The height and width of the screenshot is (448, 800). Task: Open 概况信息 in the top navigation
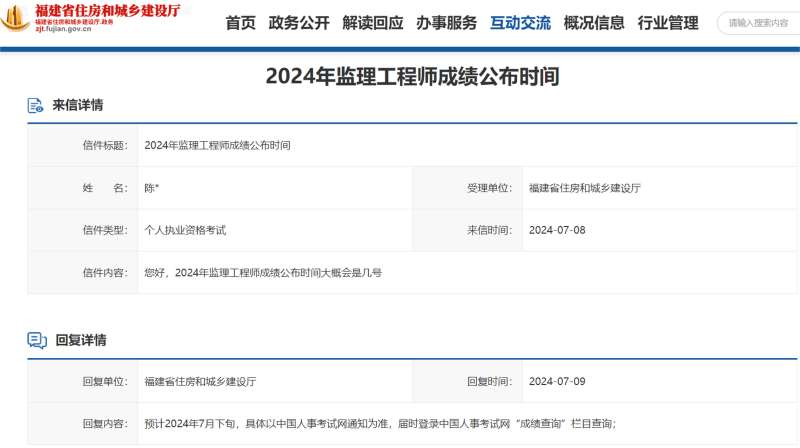point(594,23)
